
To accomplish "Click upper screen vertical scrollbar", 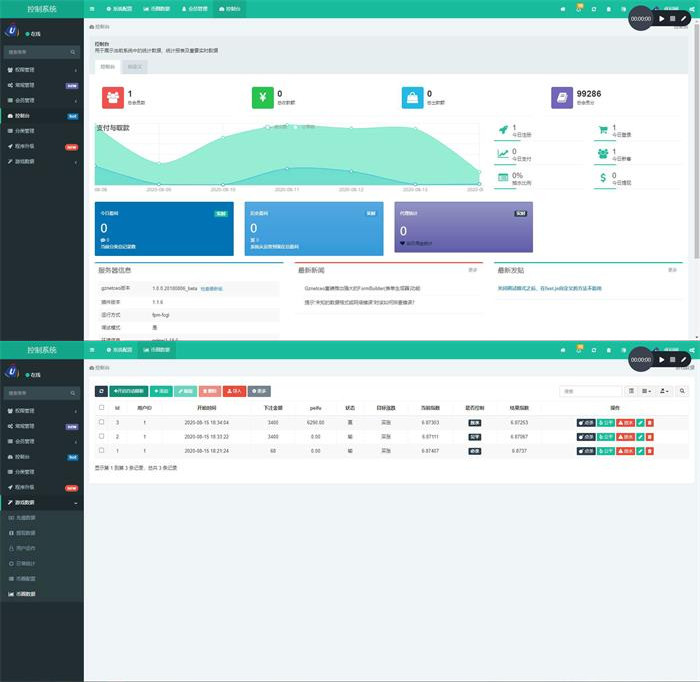I will coord(696,142).
